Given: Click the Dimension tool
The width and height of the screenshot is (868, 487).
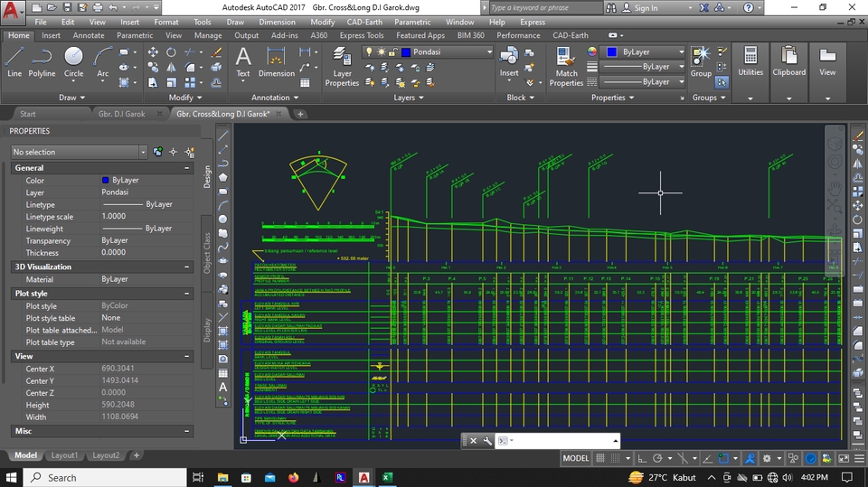Looking at the screenshot, I should [277, 61].
